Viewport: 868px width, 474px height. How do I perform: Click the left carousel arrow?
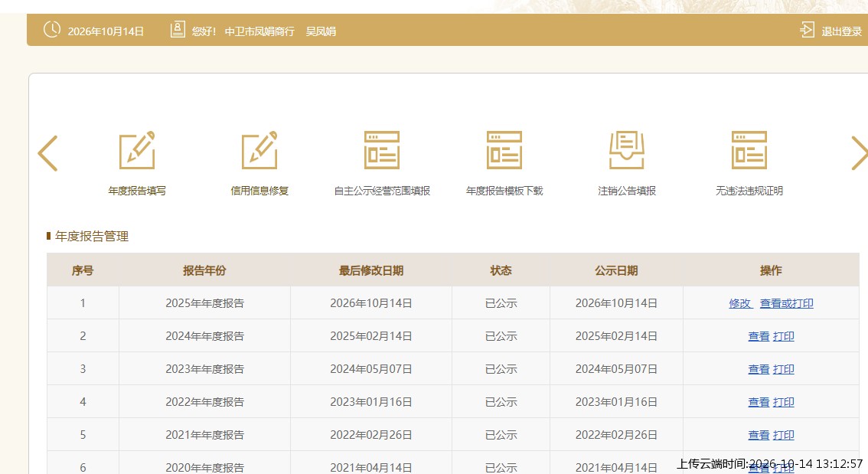[47, 153]
